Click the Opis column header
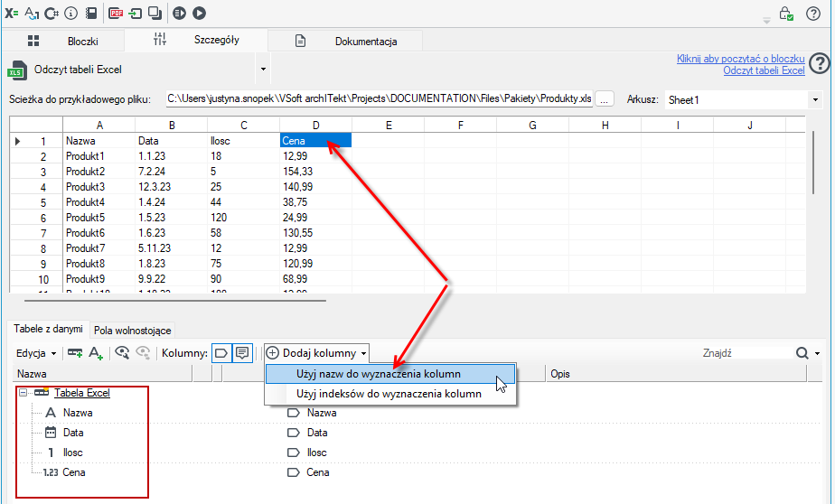 (x=676, y=374)
